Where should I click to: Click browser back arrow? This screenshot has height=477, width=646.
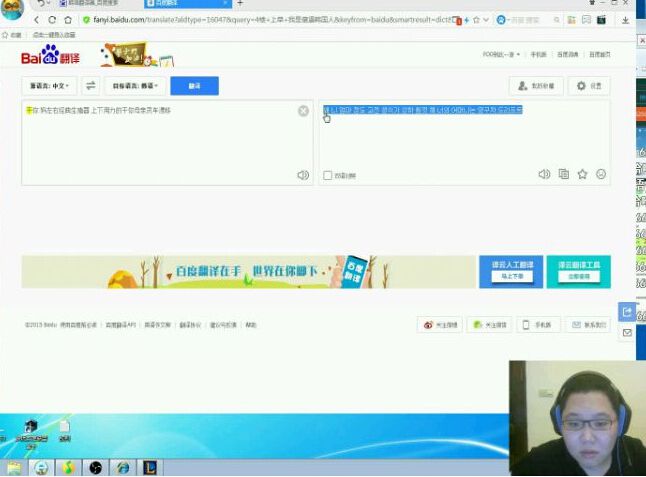tap(36, 20)
